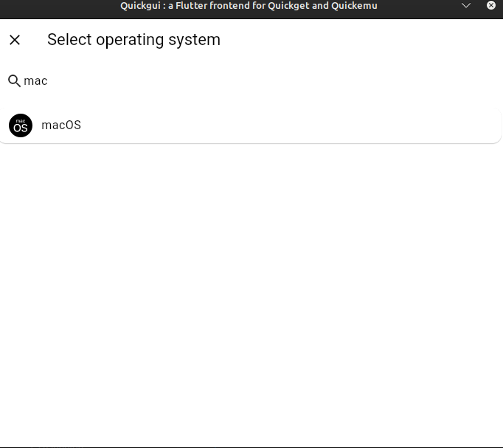Click gap between search box and macOS row
503x448 pixels.
pyautogui.click(x=251, y=100)
